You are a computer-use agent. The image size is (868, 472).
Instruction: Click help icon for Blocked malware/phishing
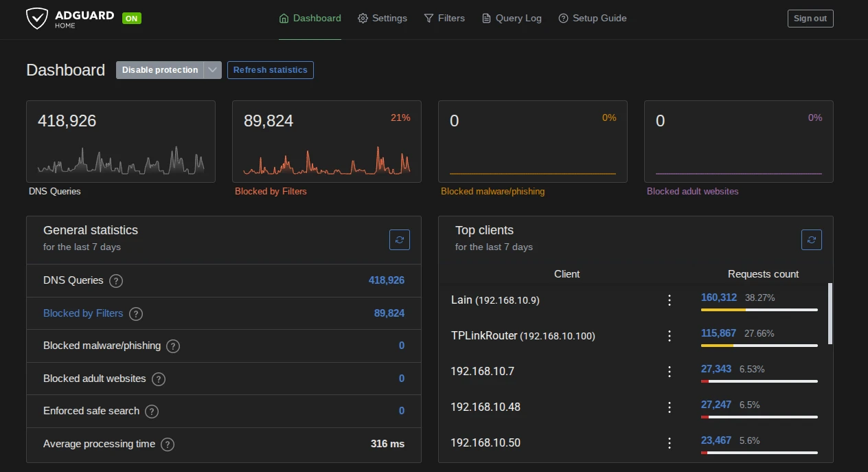click(173, 346)
